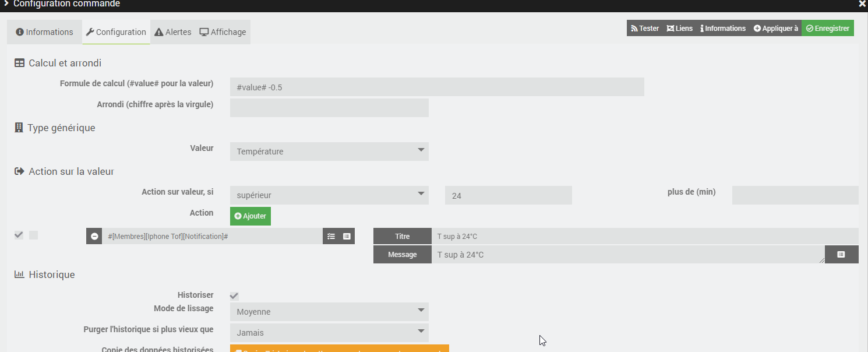Edit the Iphone Tof Notification command field
This screenshot has width=868, height=352.
pos(213,236)
